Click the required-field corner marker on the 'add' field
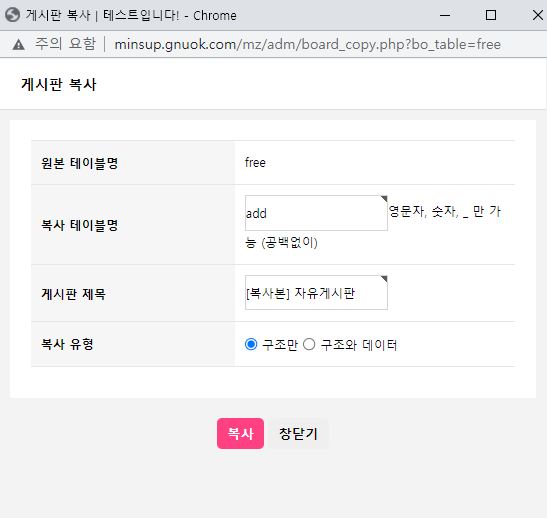This screenshot has height=518, width=547. click(x=384, y=198)
